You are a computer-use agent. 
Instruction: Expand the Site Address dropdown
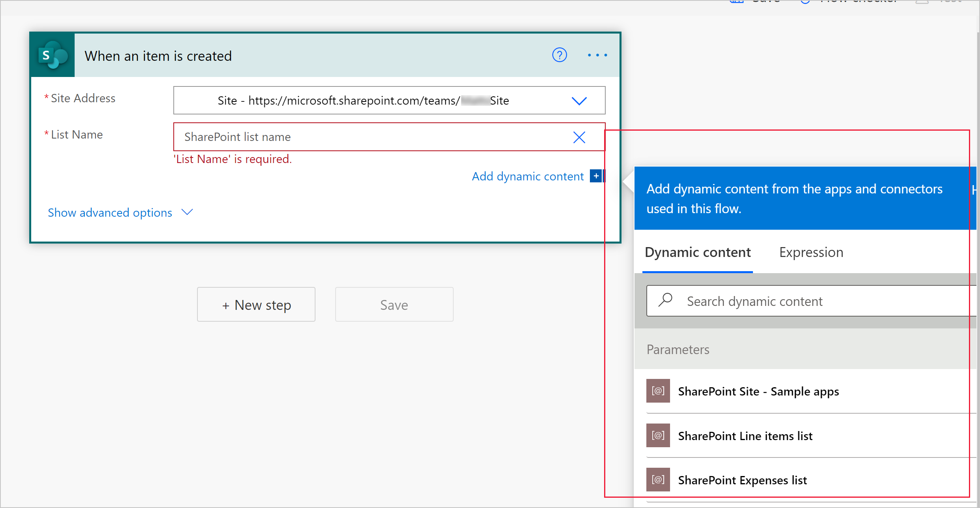click(579, 100)
